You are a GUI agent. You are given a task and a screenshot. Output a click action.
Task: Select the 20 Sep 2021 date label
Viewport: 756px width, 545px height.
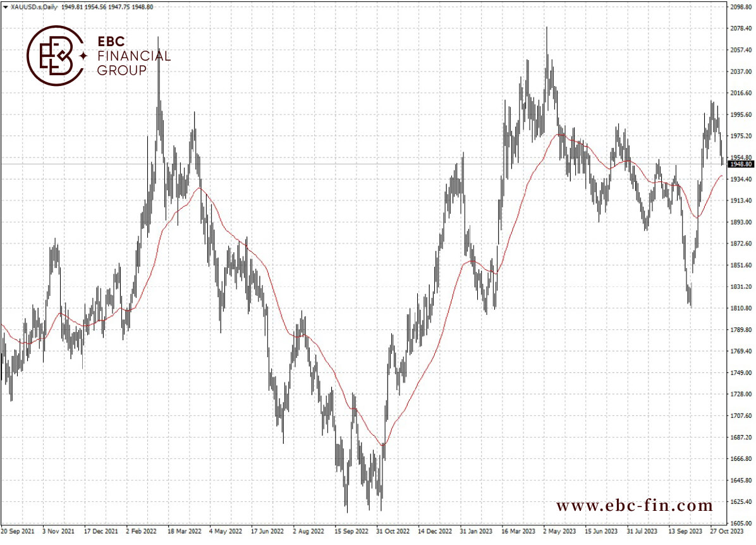tap(17, 532)
